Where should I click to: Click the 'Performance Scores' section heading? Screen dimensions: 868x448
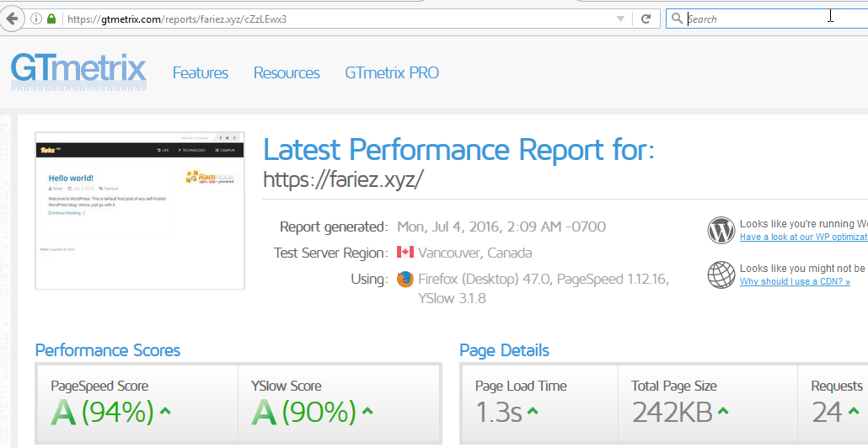(x=107, y=350)
